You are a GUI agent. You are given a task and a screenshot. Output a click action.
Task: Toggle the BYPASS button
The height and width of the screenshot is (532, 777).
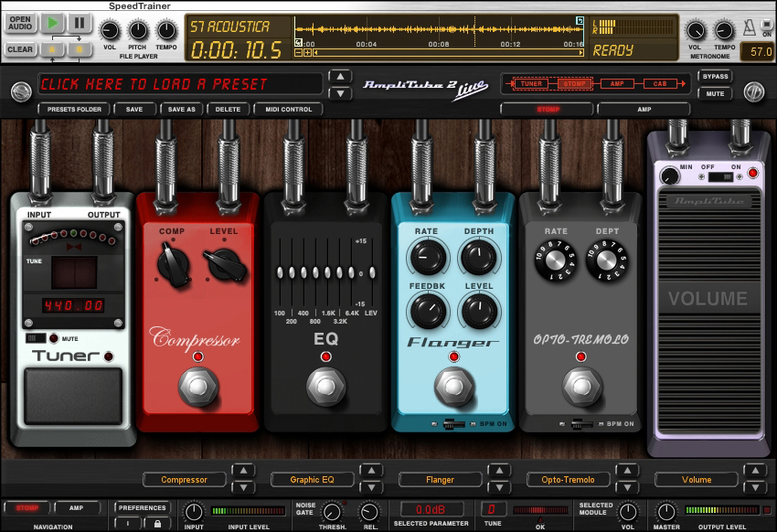716,76
